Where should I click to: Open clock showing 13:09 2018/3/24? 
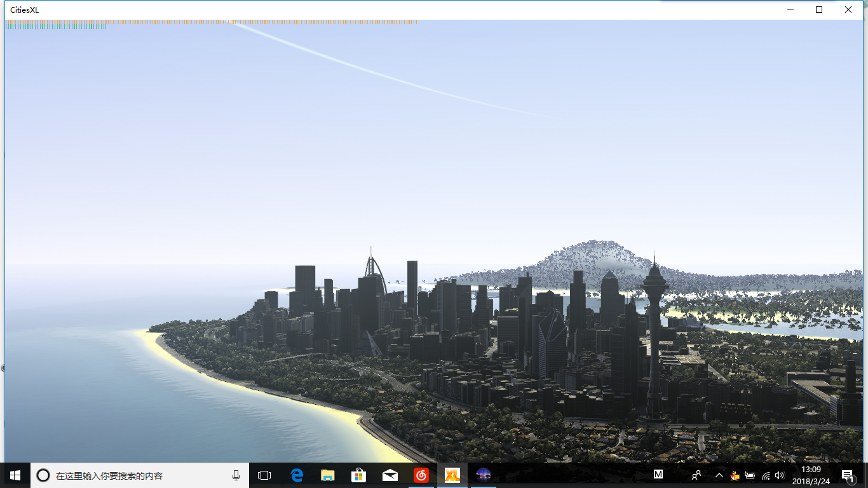pyautogui.click(x=811, y=475)
